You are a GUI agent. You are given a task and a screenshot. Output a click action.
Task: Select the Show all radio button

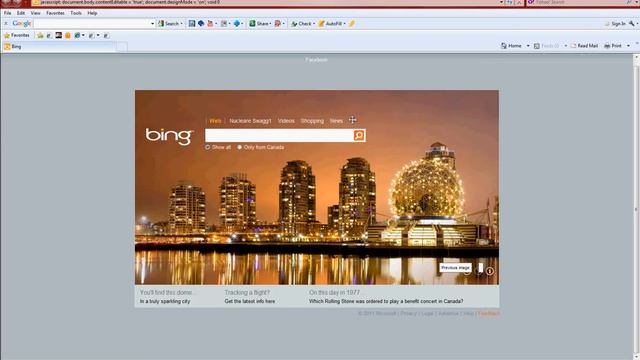[x=207, y=147]
